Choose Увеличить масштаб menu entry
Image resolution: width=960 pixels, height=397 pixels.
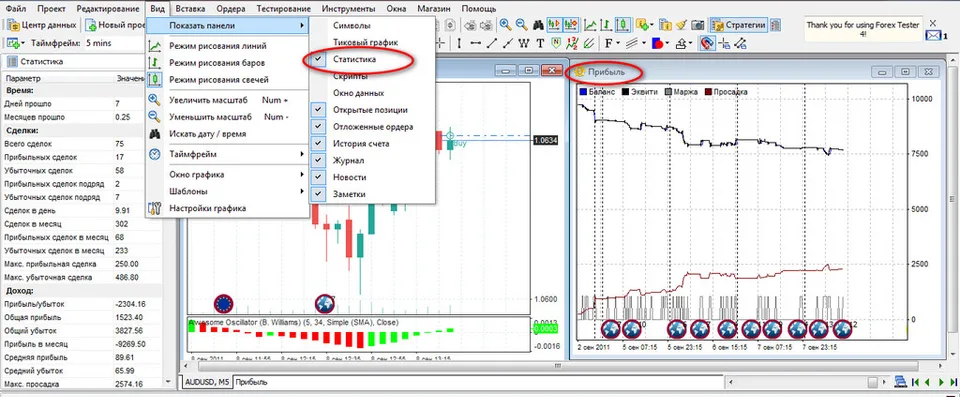[227, 100]
